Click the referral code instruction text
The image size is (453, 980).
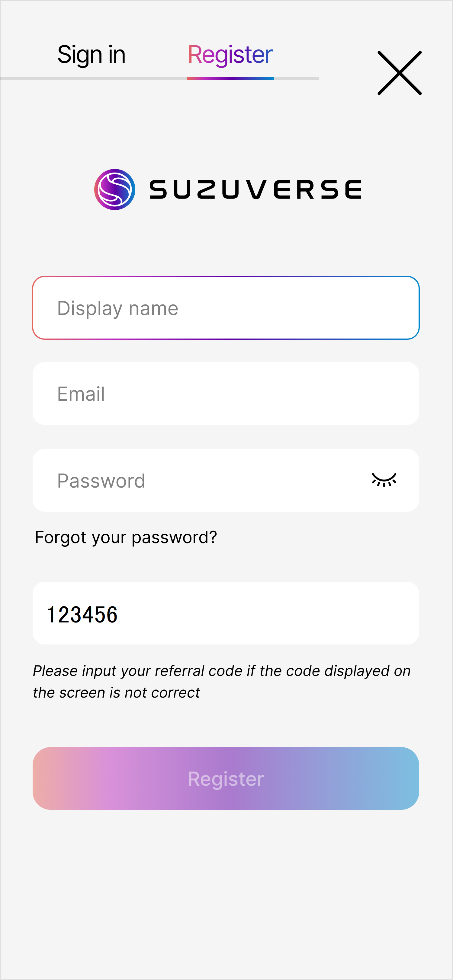pyautogui.click(x=222, y=681)
